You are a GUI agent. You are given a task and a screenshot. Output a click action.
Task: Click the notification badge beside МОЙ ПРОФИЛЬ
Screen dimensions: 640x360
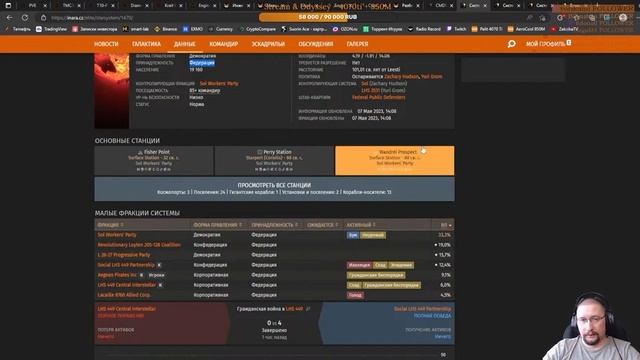(x=569, y=42)
